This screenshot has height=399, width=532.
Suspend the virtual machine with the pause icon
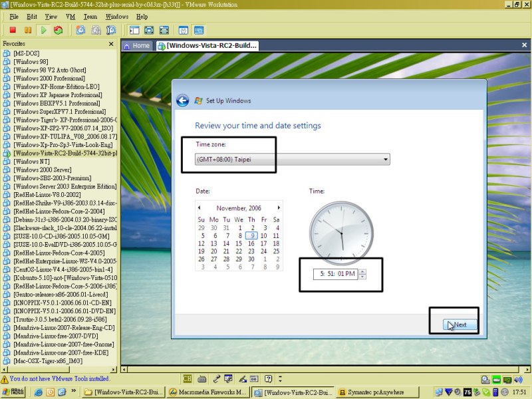28,30
